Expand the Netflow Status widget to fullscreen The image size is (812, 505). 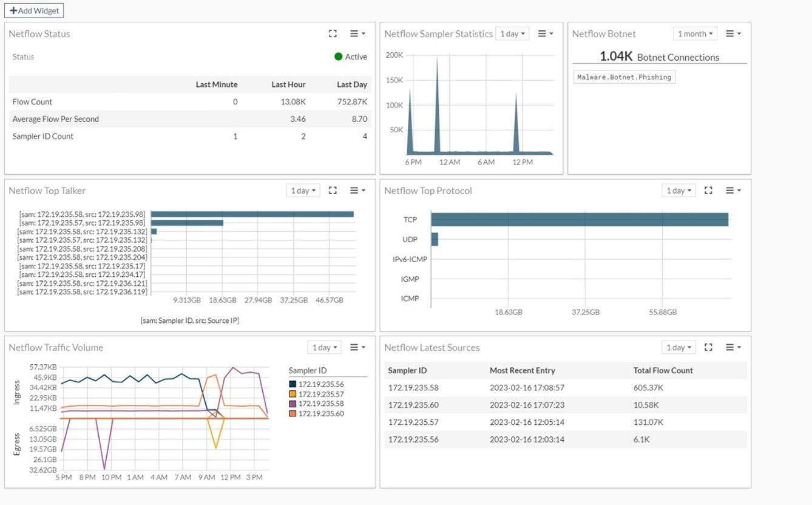[333, 33]
